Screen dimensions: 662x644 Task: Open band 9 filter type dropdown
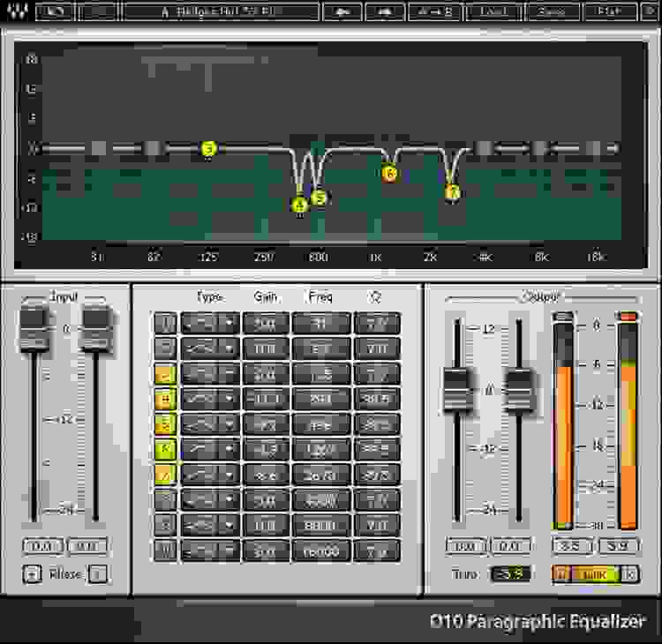pos(210,526)
